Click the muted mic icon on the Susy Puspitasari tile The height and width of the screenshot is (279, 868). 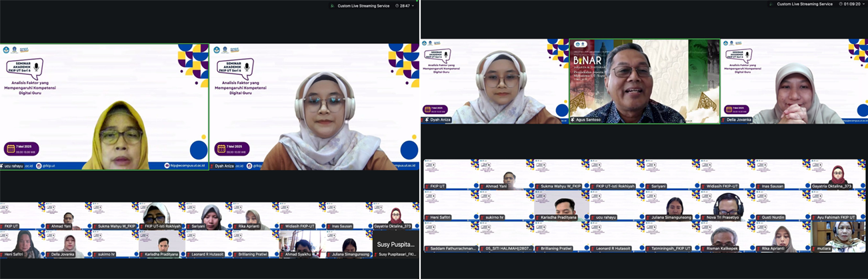click(x=377, y=255)
